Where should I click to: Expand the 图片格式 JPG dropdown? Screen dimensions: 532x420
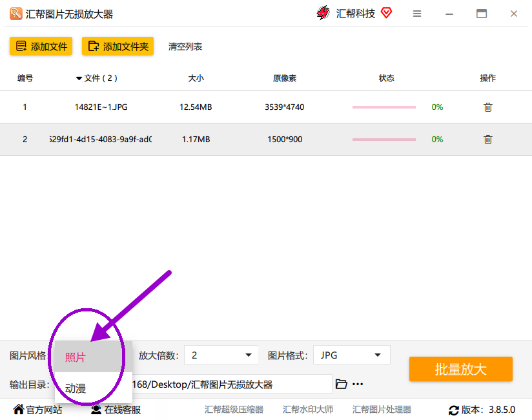point(351,355)
